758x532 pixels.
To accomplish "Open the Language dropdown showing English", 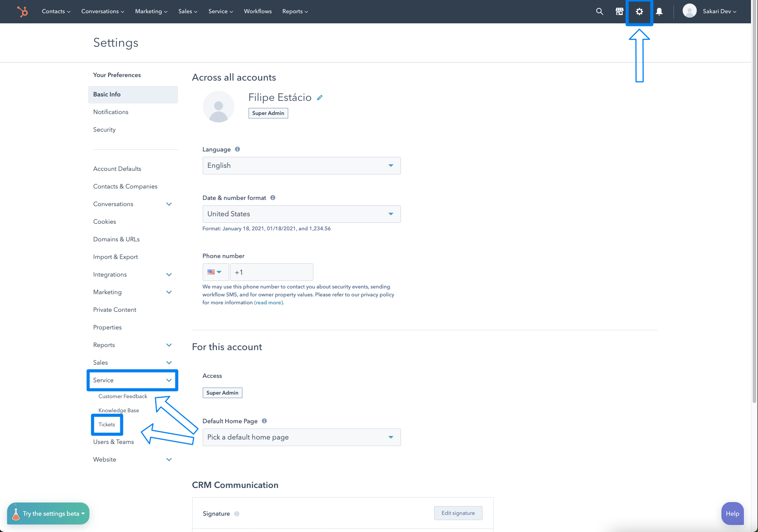I will [302, 166].
